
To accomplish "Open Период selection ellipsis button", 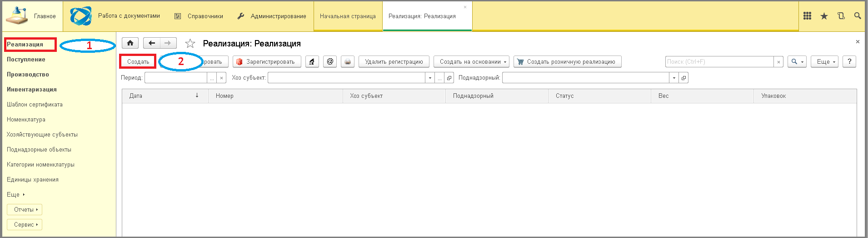I will click(212, 78).
